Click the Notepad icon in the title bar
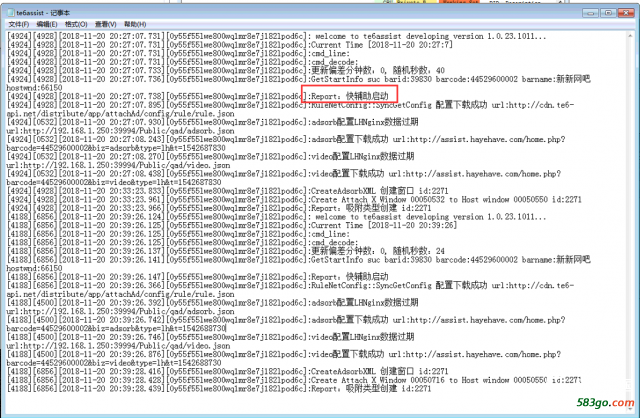This screenshot has height=418, width=640. [x=11, y=13]
